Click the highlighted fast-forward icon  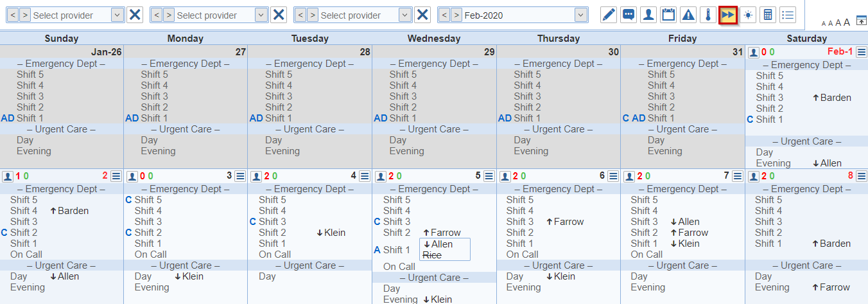728,15
